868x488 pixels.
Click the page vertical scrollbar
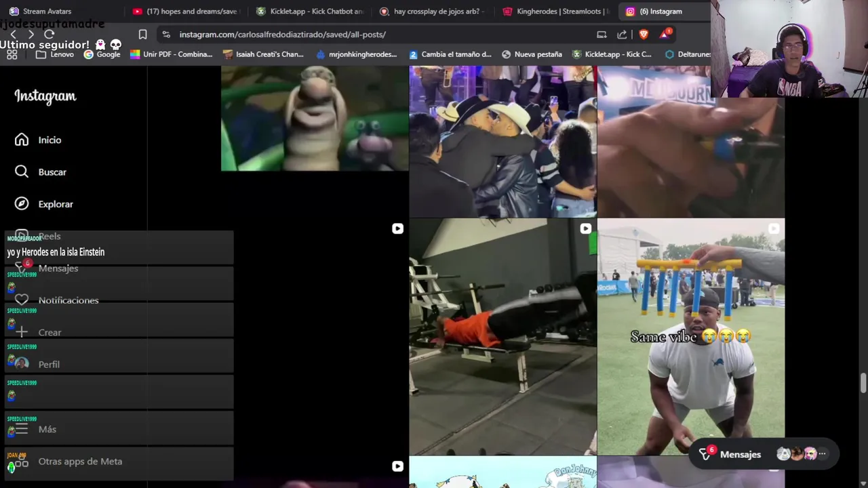(x=863, y=382)
